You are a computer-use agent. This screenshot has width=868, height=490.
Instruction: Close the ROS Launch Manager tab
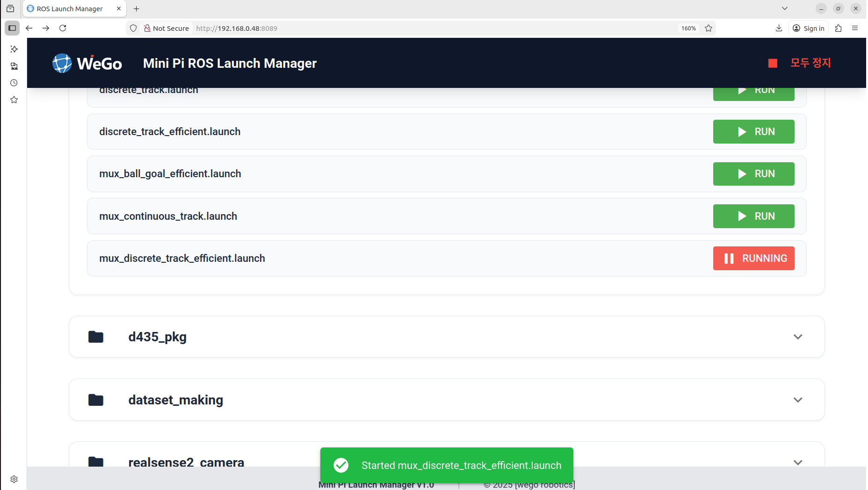coord(119,8)
